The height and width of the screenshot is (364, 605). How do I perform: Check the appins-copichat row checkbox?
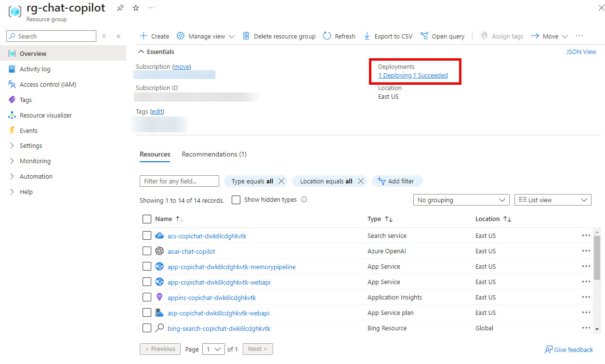click(147, 297)
